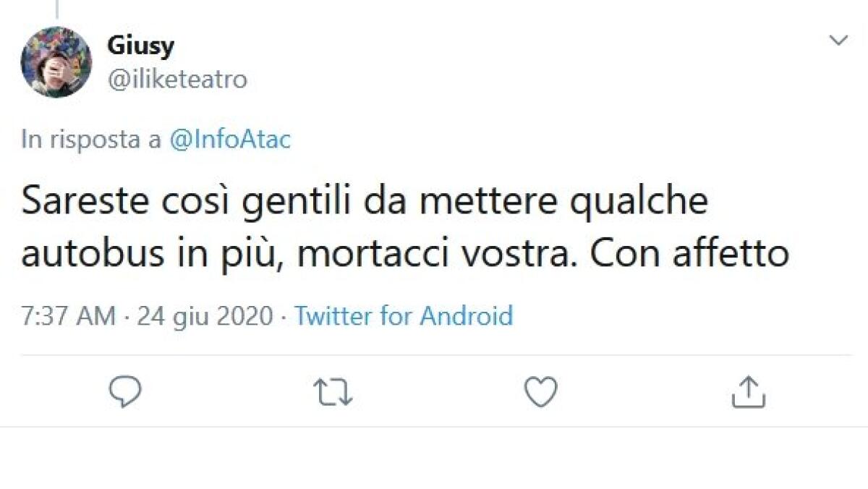Viewport: 868px width, 489px height.
Task: Open the @InfoAtac profile link
Action: 230,140
